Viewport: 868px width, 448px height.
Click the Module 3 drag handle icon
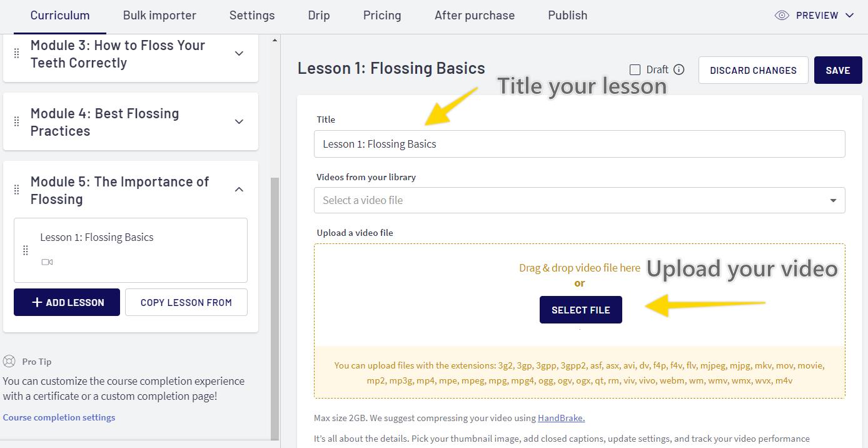tap(17, 54)
